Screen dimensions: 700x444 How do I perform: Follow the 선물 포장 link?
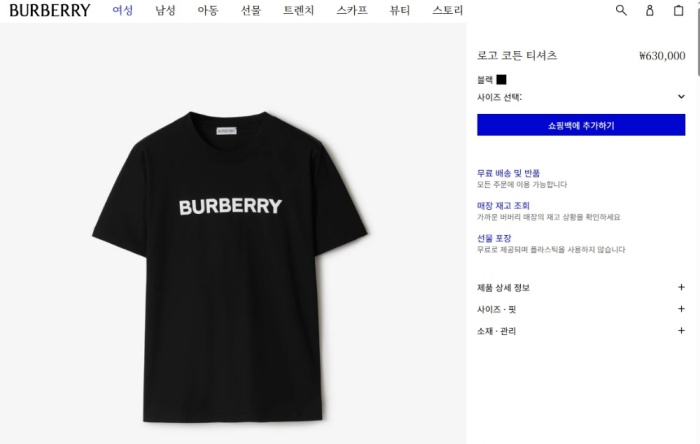[494, 238]
